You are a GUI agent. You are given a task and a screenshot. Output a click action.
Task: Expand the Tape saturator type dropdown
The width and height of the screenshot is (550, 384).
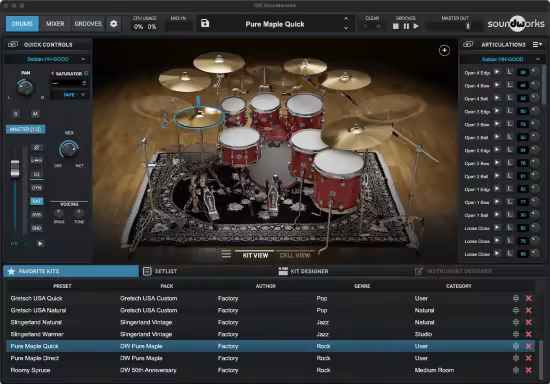pyautogui.click(x=69, y=95)
